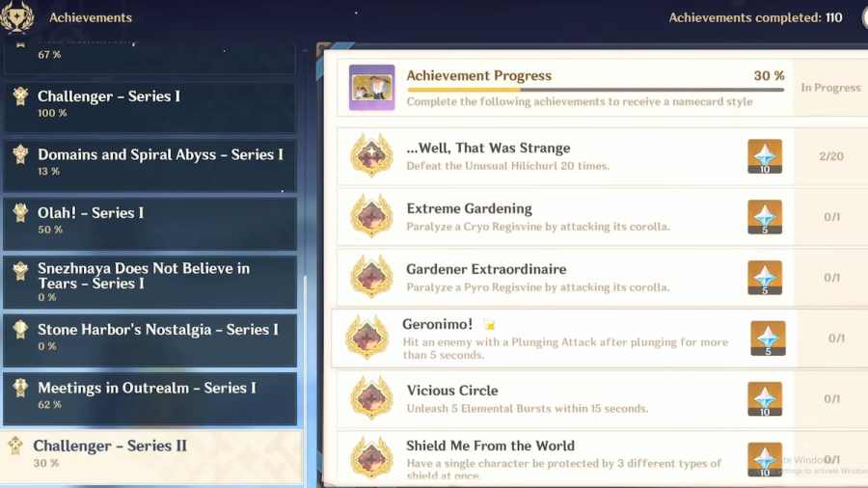Screen dimensions: 868x488
Task: Click the Primogem reward icon for Geronimo!
Action: [768, 339]
